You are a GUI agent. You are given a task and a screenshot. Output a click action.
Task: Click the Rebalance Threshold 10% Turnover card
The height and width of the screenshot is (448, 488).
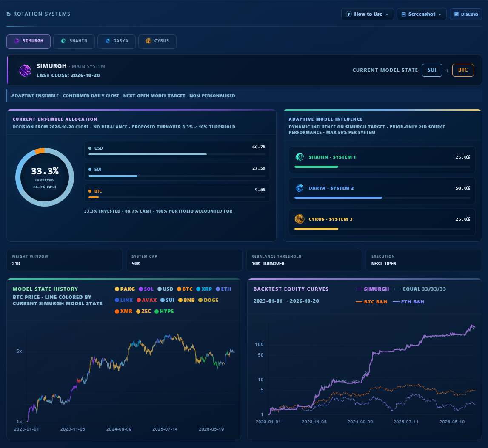coord(304,260)
